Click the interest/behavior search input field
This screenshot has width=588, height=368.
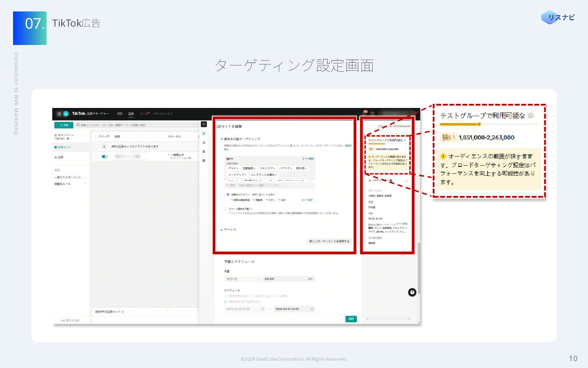[269, 185]
